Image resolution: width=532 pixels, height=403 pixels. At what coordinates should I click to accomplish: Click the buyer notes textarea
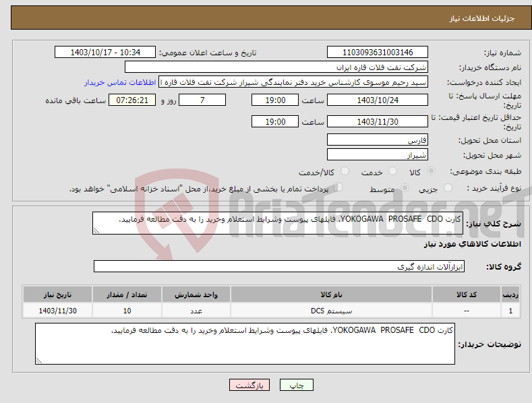(x=245, y=344)
